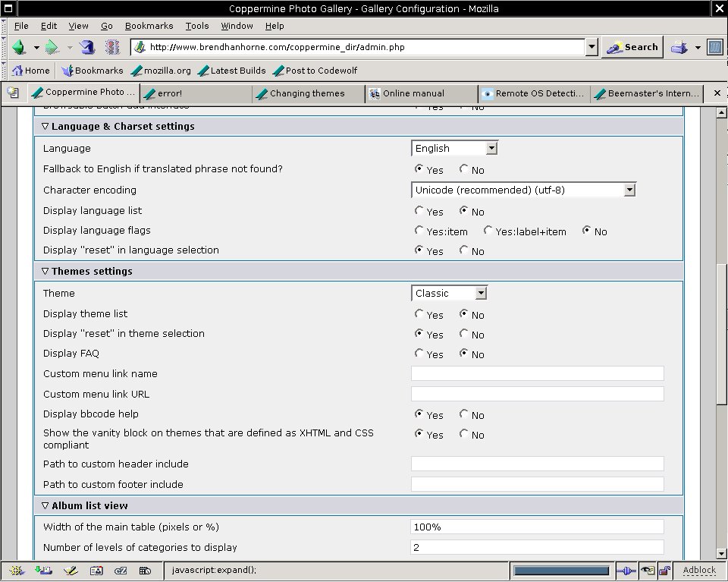Open the URL history dropdown arrow

[591, 47]
